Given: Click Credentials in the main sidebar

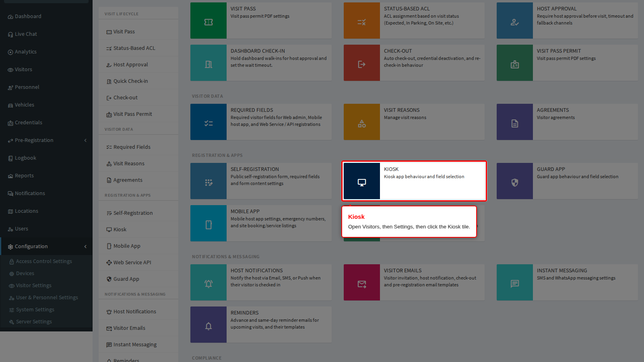Looking at the screenshot, I should click(46, 123).
